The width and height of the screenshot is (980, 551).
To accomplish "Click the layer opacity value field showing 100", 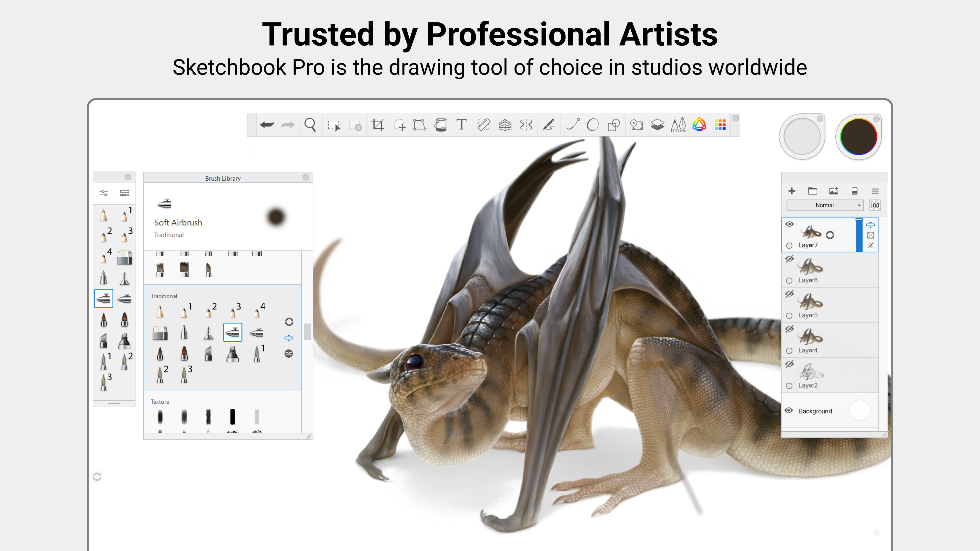I will tap(875, 205).
